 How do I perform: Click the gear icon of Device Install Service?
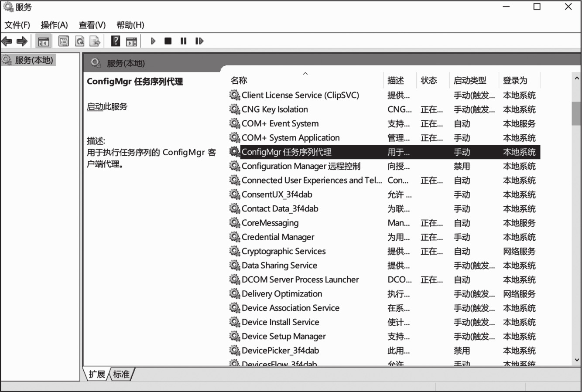pyautogui.click(x=235, y=322)
